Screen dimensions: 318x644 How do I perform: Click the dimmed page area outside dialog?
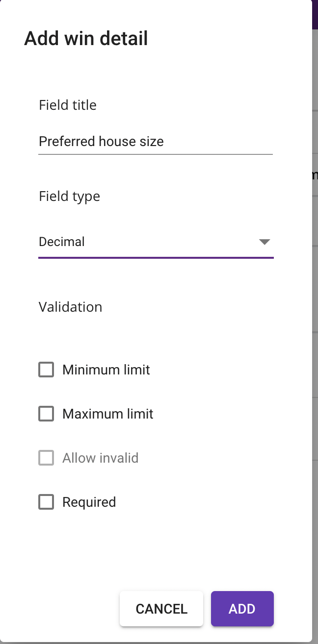point(315,343)
